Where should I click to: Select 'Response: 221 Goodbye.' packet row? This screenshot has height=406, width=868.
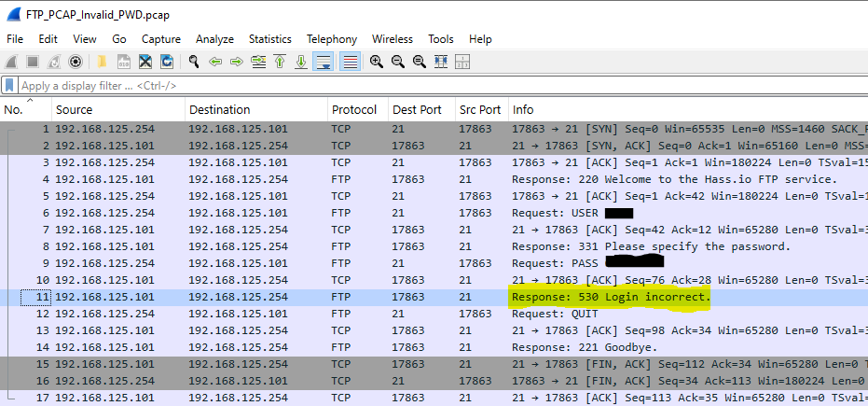click(x=434, y=347)
